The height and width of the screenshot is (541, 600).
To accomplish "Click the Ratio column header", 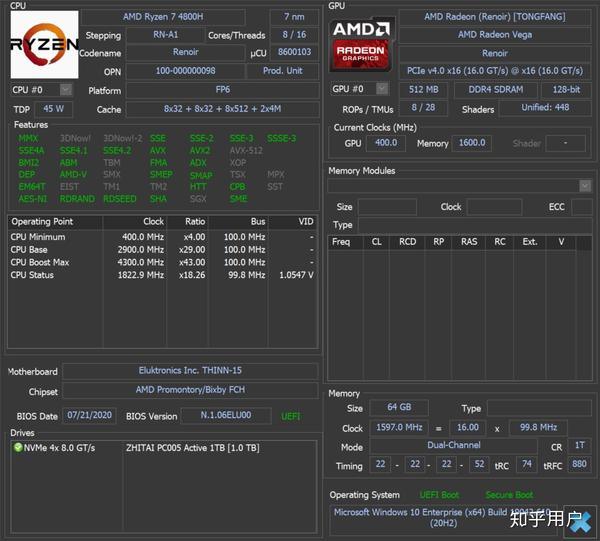I will click(x=188, y=222).
